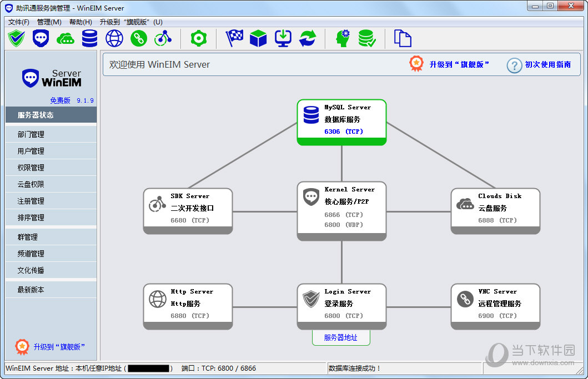This screenshot has height=379, width=588.
Task: Click the 服务器地址 button
Action: [341, 337]
